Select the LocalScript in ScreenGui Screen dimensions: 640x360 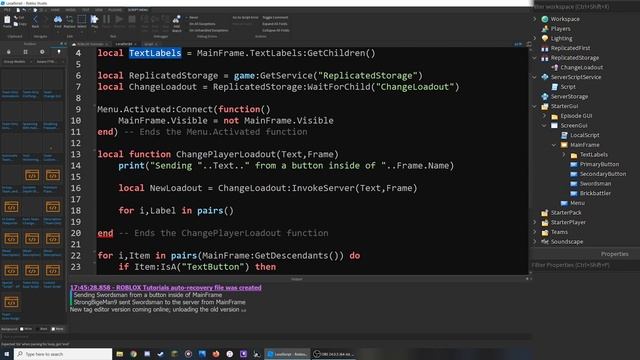click(584, 135)
